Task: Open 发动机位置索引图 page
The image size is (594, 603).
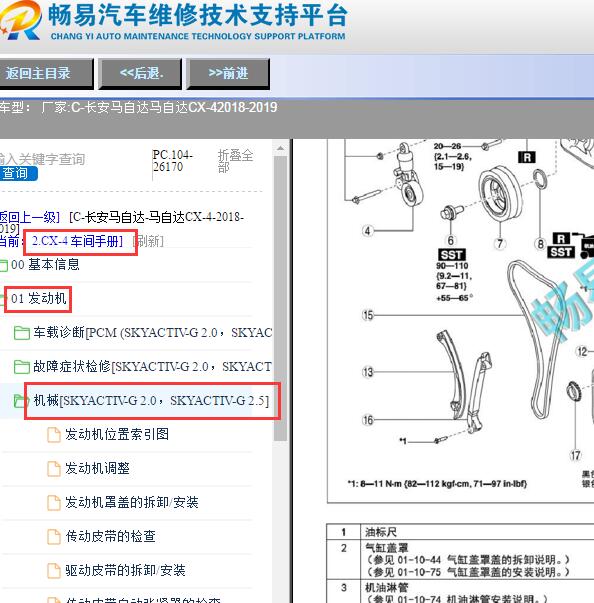Action: point(117,435)
